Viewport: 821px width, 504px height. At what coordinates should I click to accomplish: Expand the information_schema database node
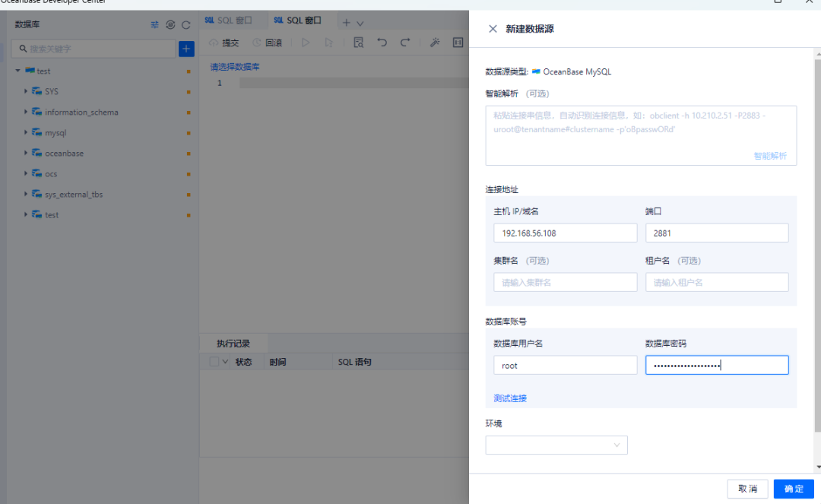tap(25, 112)
